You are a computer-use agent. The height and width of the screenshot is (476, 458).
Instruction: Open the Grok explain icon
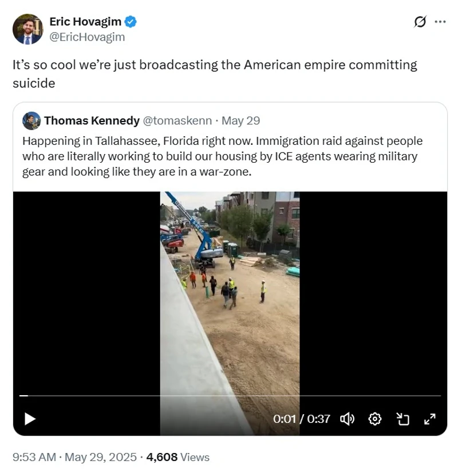420,22
